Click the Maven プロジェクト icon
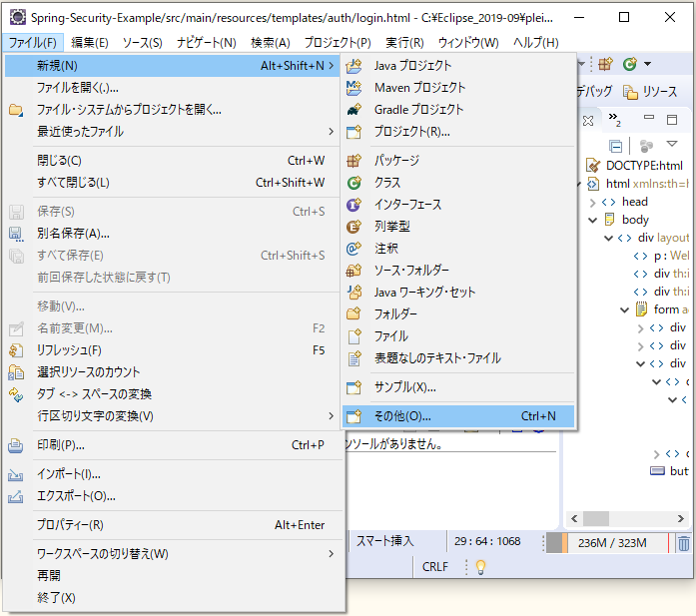The height and width of the screenshot is (616, 696). point(353,88)
